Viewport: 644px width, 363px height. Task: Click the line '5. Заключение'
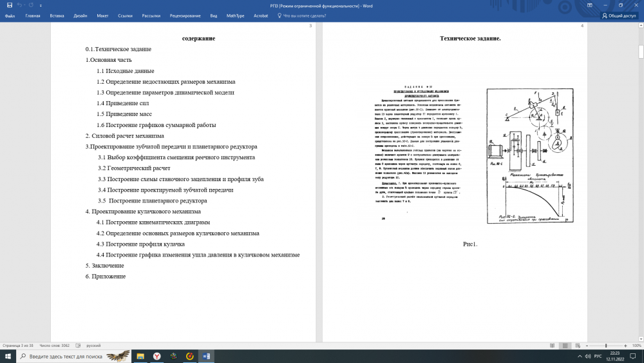click(x=105, y=266)
